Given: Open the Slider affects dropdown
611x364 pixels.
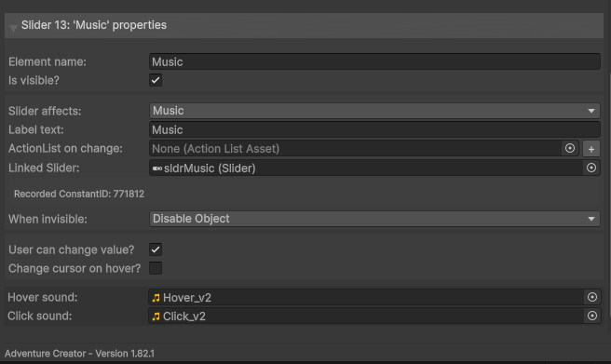Looking at the screenshot, I should point(374,111).
